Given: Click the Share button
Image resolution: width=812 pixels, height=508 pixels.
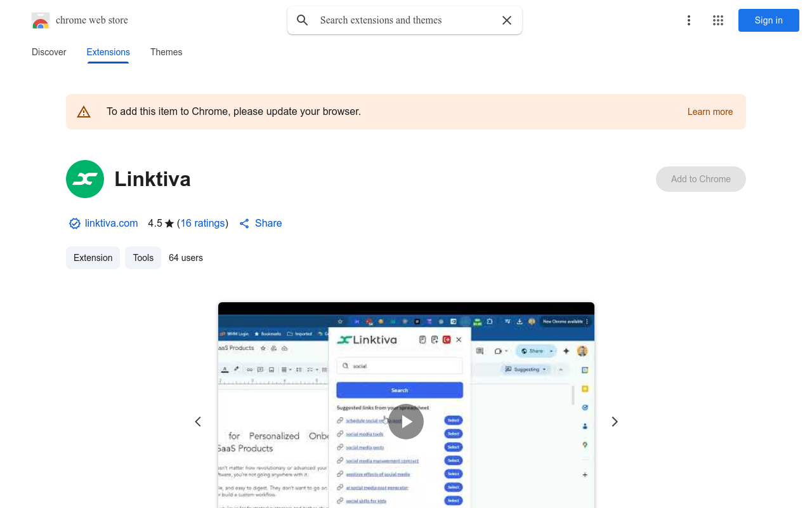Looking at the screenshot, I should click(x=261, y=224).
